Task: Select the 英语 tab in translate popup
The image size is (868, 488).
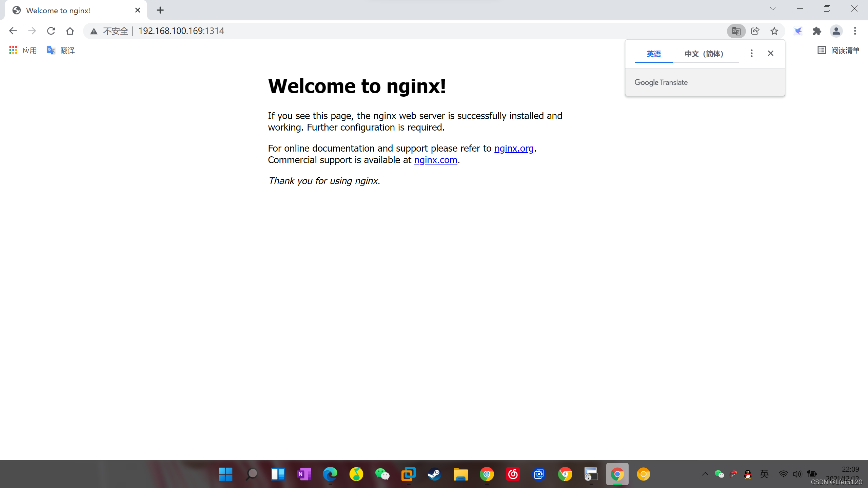Action: click(x=653, y=54)
